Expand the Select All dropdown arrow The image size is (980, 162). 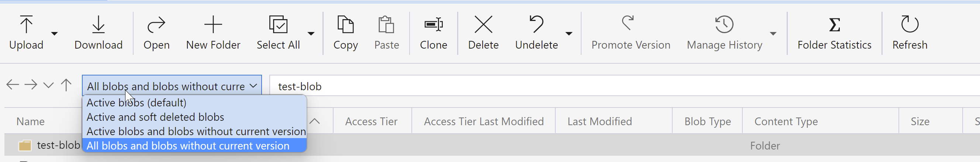tap(311, 34)
